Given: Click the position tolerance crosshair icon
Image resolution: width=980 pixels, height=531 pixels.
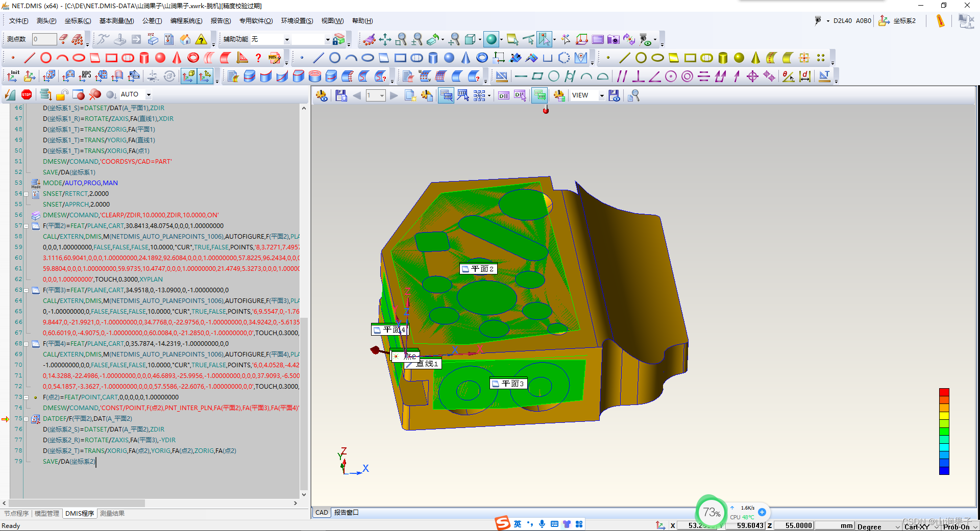Looking at the screenshot, I should pyautogui.click(x=752, y=77).
